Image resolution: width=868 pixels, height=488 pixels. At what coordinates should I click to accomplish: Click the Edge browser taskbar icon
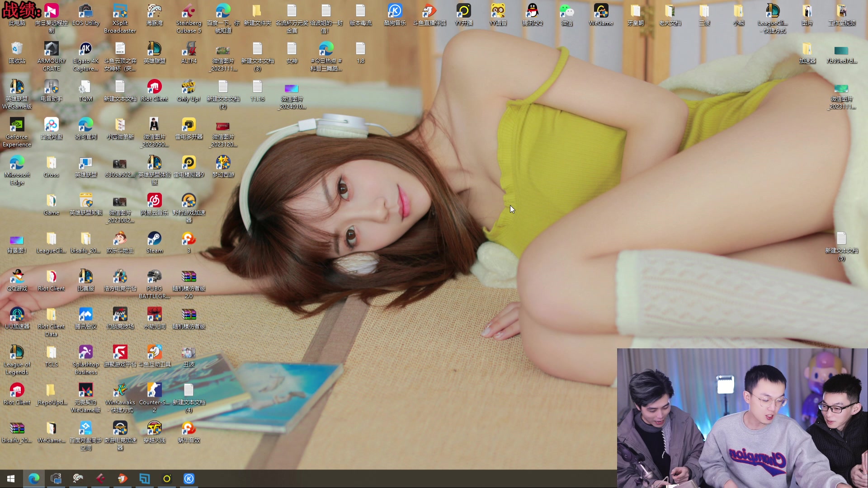34,479
